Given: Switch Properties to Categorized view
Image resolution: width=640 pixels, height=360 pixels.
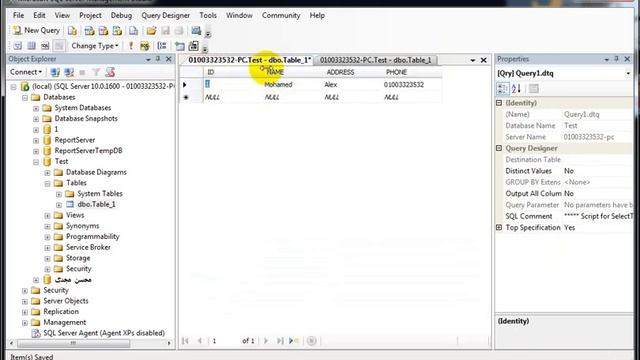Looking at the screenshot, I should click(502, 89).
